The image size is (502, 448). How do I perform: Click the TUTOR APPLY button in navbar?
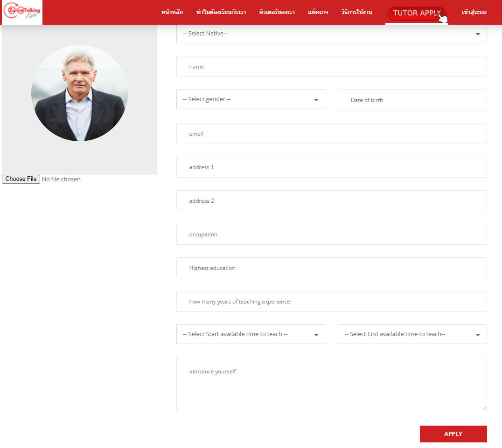[417, 13]
